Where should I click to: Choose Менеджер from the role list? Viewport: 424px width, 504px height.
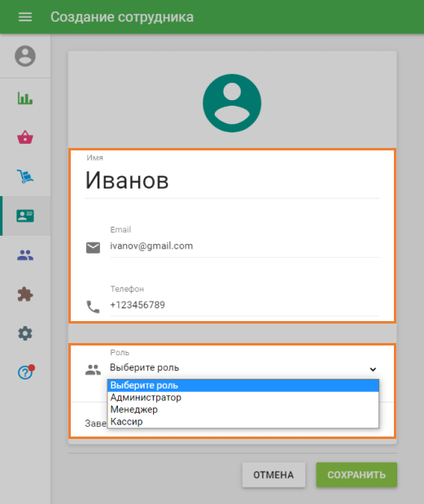(x=243, y=410)
